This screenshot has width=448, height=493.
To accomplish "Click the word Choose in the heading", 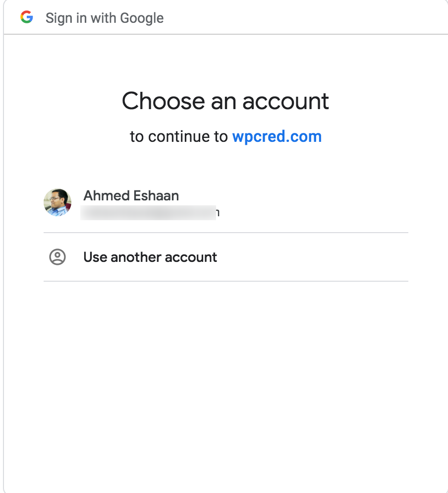I will click(164, 101).
